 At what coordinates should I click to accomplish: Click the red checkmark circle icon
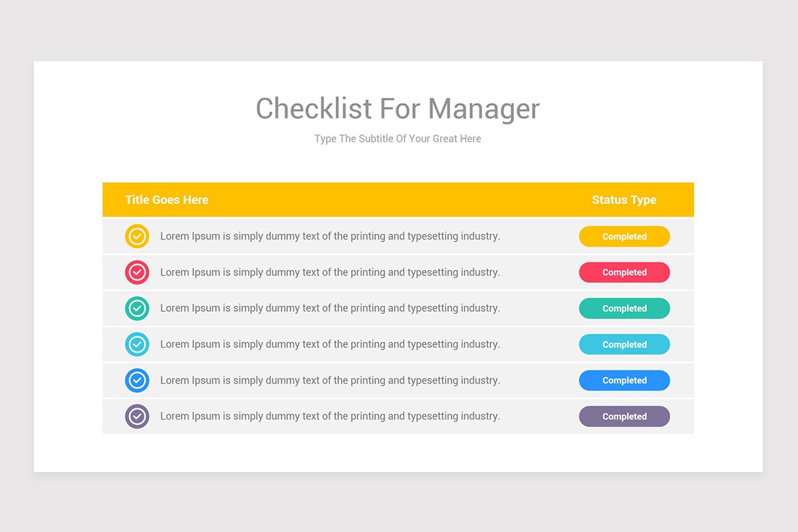pos(137,272)
